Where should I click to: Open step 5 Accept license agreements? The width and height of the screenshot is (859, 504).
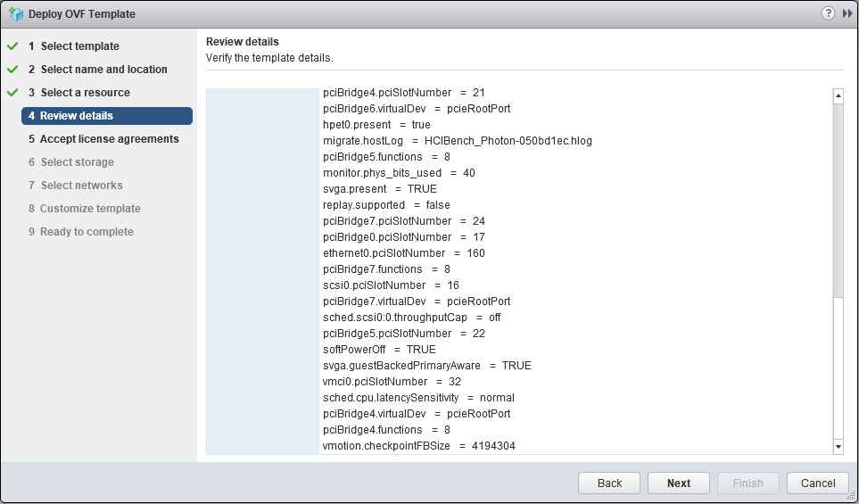[x=104, y=139]
